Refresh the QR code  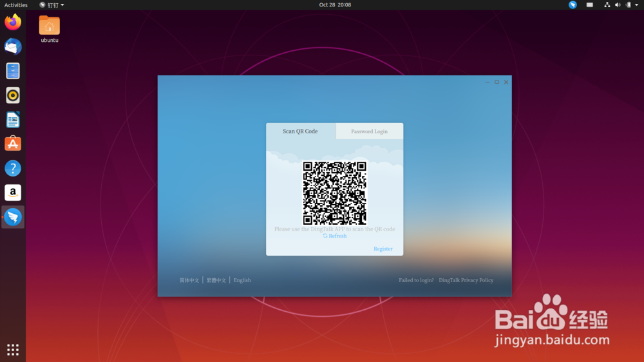335,236
